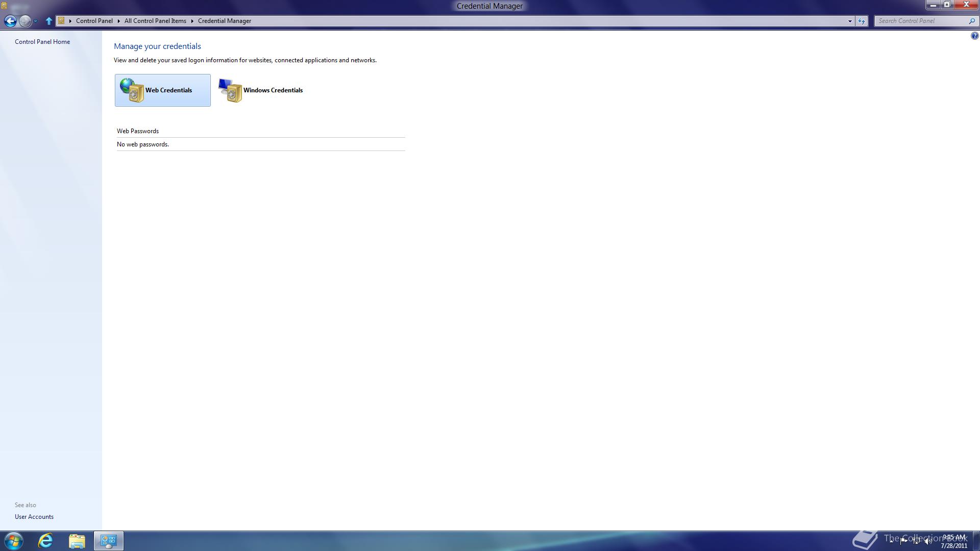Viewport: 980px width, 551px height.
Task: Click the back navigation arrow
Action: point(10,21)
